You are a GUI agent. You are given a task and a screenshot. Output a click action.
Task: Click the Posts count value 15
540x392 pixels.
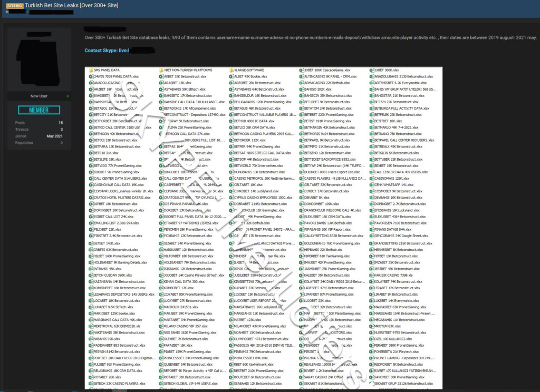pyautogui.click(x=61, y=123)
